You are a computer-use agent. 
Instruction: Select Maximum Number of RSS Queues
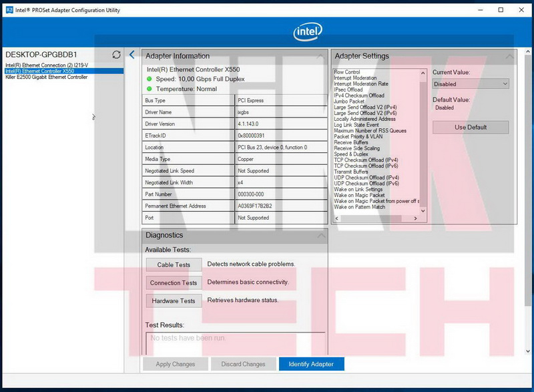(370, 131)
